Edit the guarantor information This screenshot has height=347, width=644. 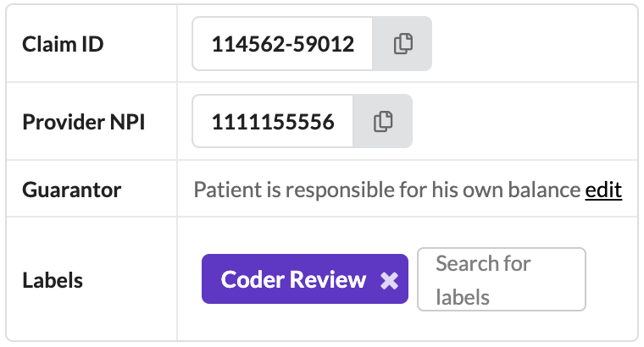[603, 190]
